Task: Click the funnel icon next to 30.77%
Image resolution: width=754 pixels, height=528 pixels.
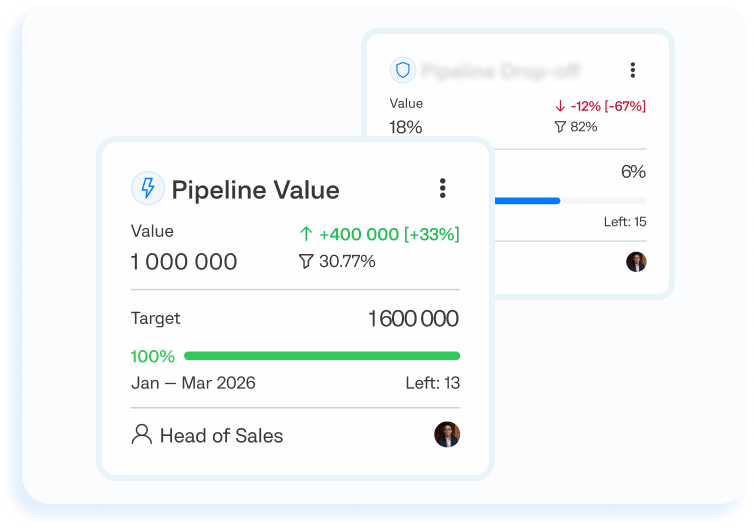Action: tap(306, 262)
